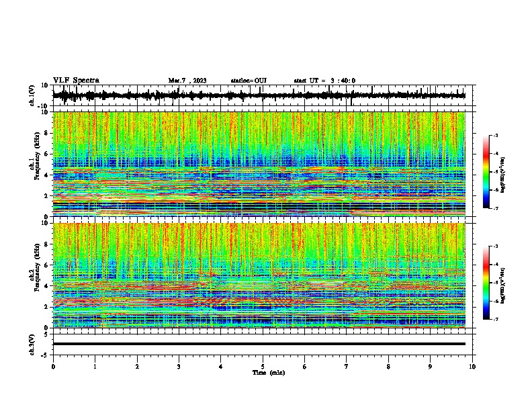Select the "Time (min)" axis label

(x=269, y=373)
